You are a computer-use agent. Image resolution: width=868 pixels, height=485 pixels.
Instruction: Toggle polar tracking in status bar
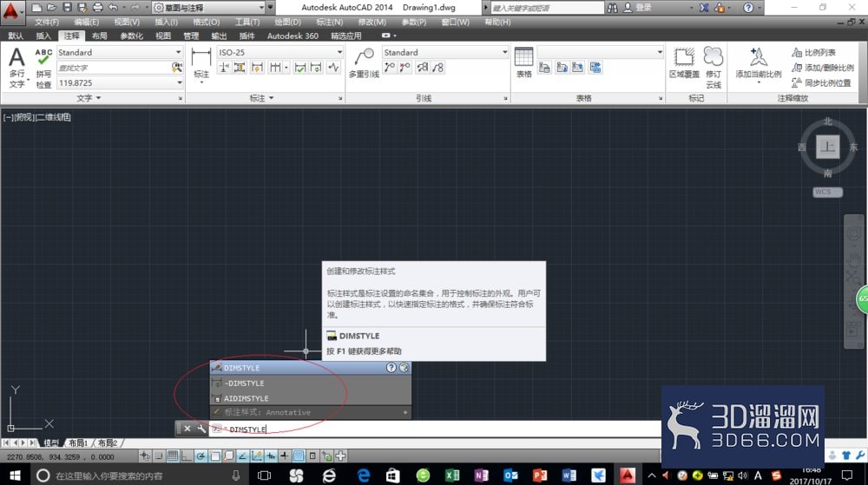click(x=201, y=456)
